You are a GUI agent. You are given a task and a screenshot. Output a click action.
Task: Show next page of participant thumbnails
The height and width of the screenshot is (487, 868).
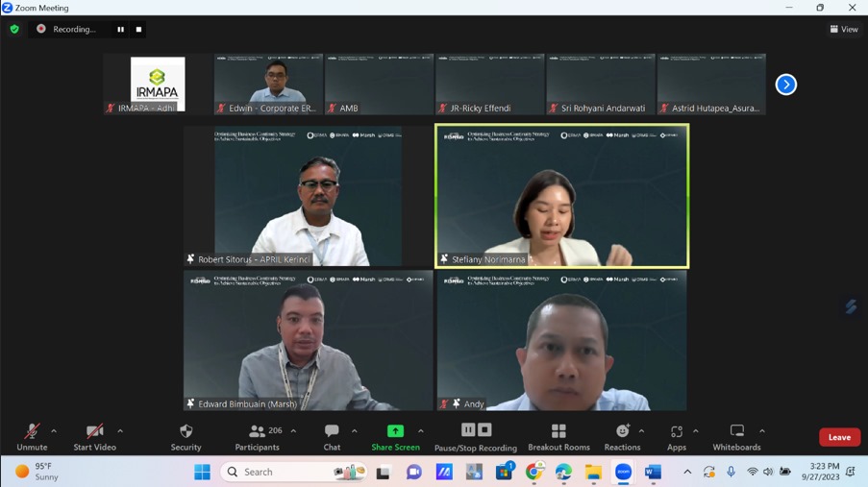(x=786, y=85)
